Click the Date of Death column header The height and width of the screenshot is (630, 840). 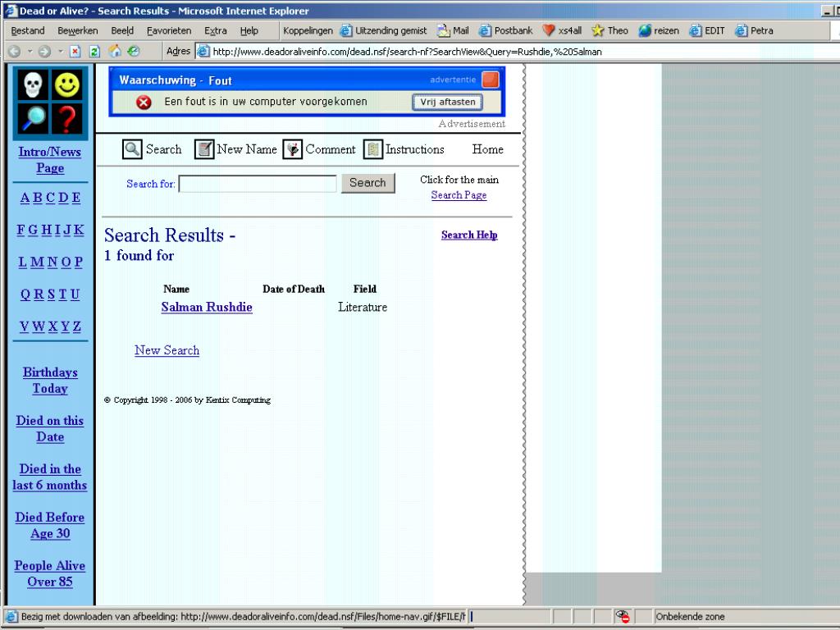click(x=294, y=289)
